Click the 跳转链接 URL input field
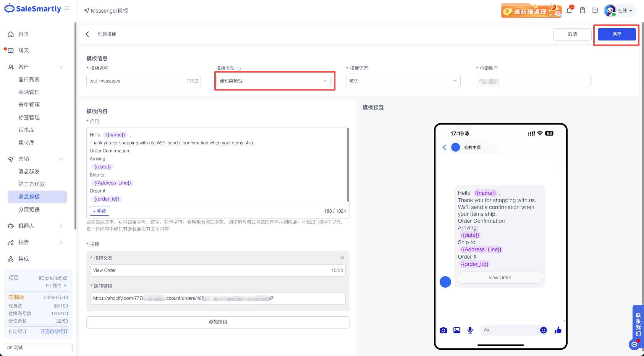Screen dimensions: 644x356 click(218, 298)
